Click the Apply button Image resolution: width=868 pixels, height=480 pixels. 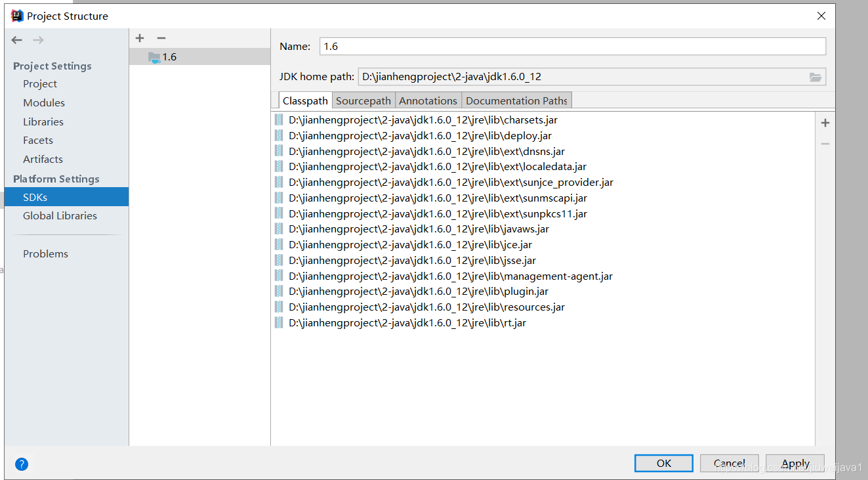click(x=795, y=463)
